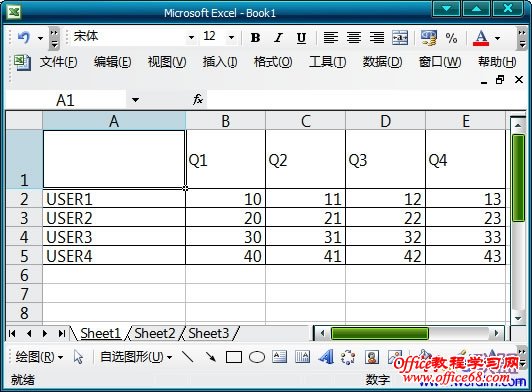Click the cell with value 32
This screenshot has width=532, height=392.
coord(385,237)
